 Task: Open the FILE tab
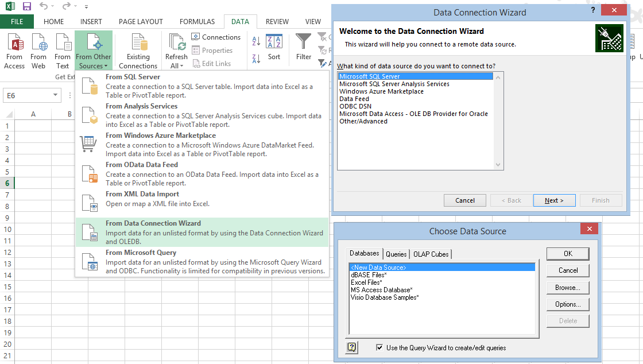click(x=17, y=22)
